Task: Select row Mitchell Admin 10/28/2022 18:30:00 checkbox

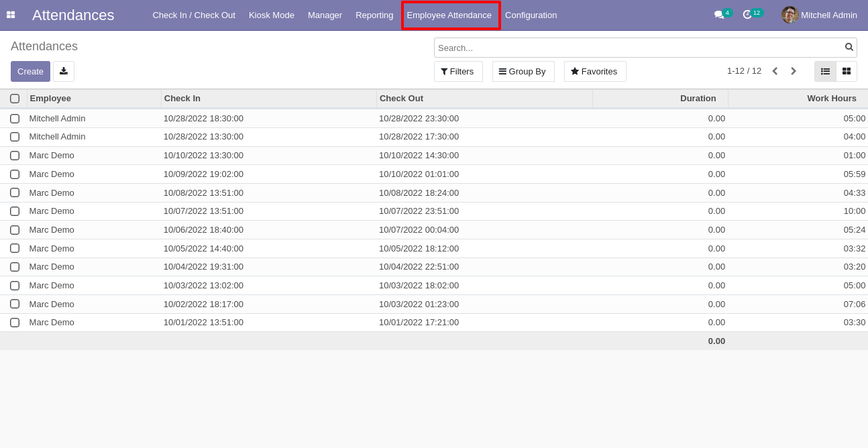Action: (15, 119)
